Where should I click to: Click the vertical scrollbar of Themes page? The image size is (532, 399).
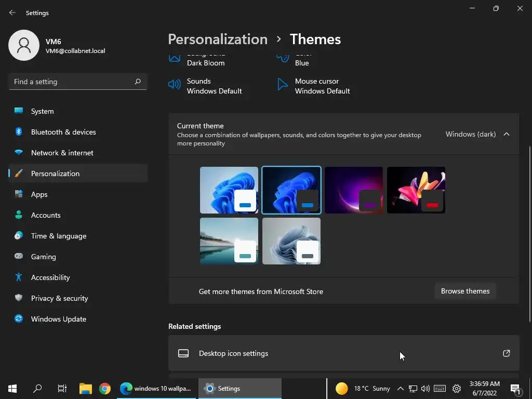[x=530, y=234]
